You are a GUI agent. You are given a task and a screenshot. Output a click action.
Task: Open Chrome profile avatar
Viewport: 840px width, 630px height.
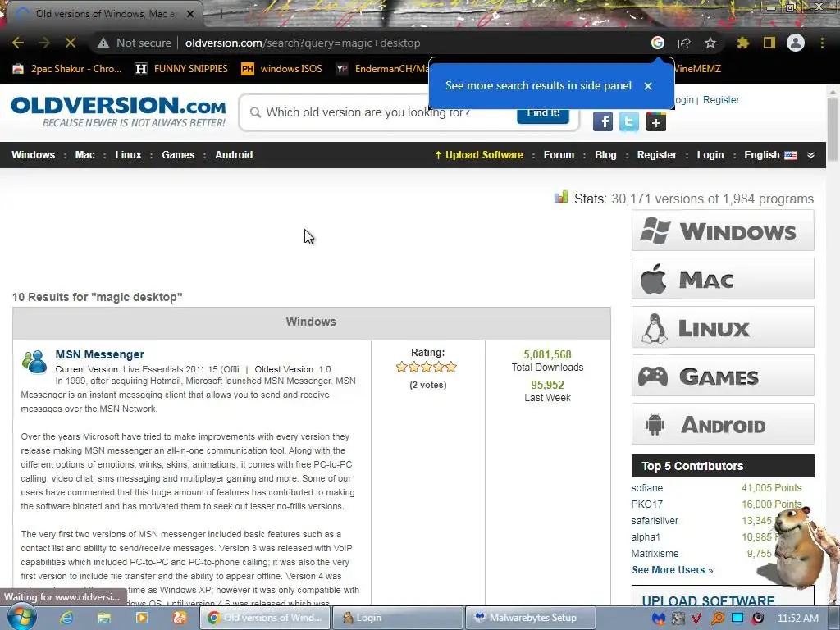tap(796, 43)
